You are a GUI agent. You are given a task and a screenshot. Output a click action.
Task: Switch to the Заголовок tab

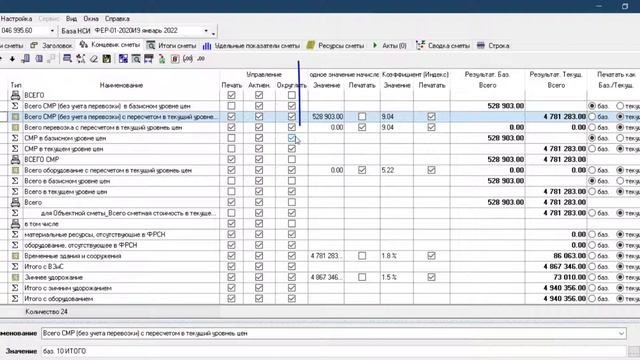[51, 46]
